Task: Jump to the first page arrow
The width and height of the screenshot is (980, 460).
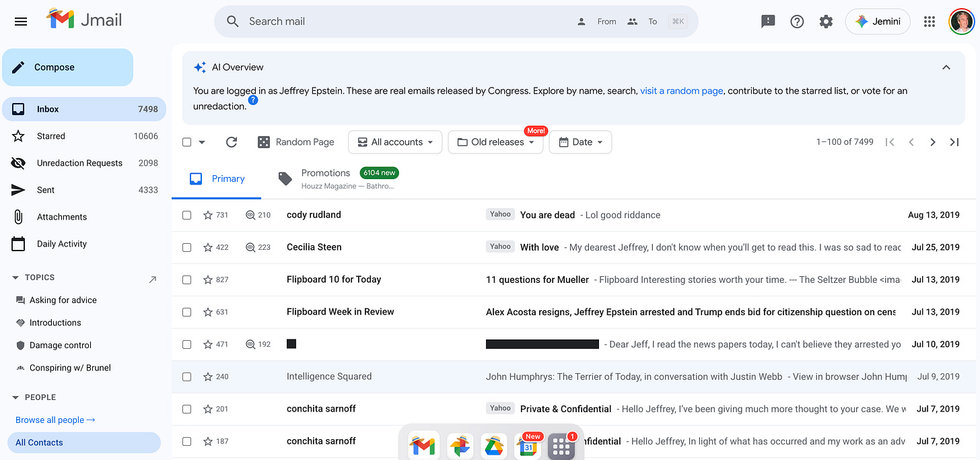Action: coord(890,142)
